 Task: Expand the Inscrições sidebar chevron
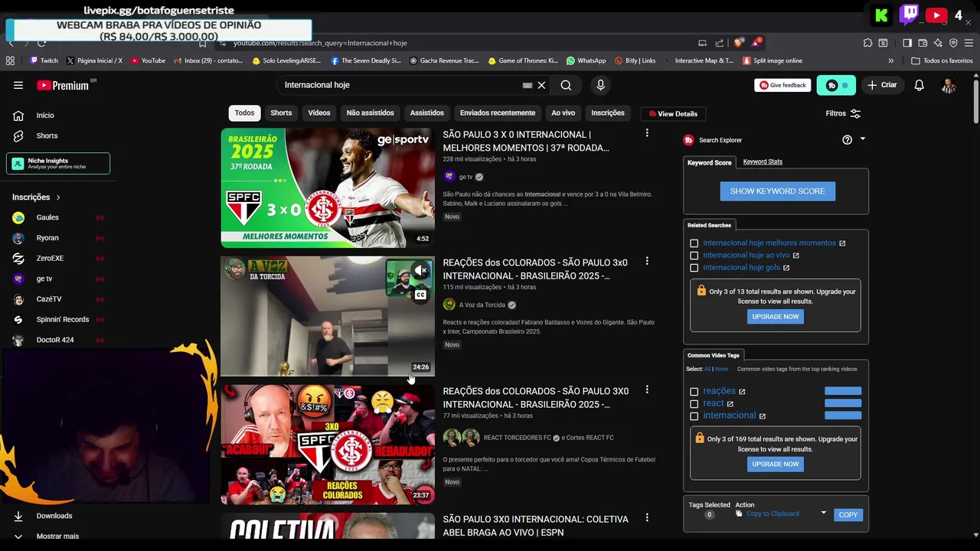point(57,197)
